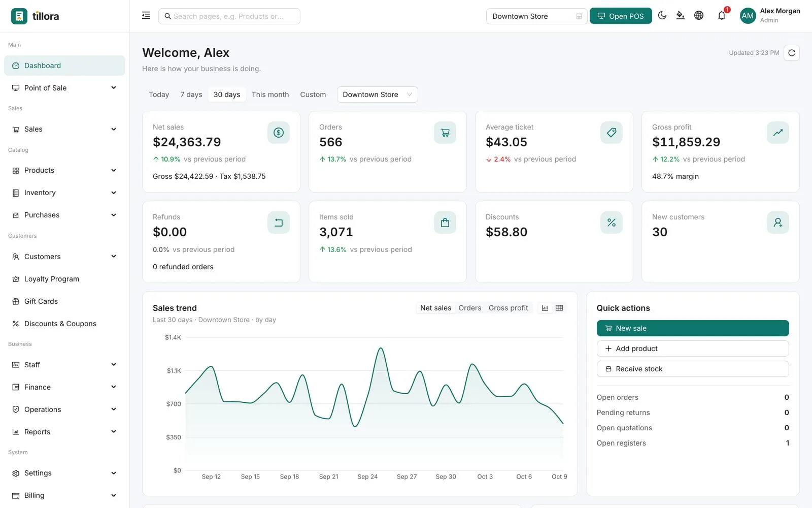Go to Dashboard in sidebar
The width and height of the screenshot is (812, 508).
(64, 66)
